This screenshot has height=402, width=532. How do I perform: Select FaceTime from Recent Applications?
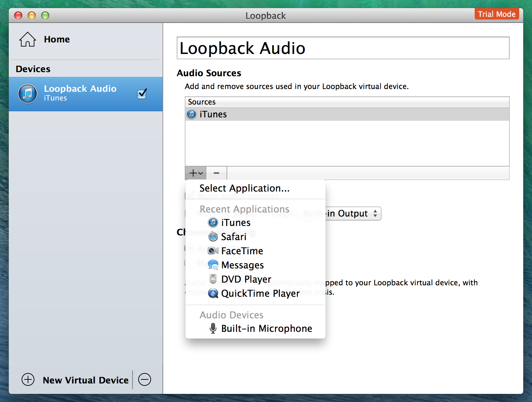pos(256,251)
